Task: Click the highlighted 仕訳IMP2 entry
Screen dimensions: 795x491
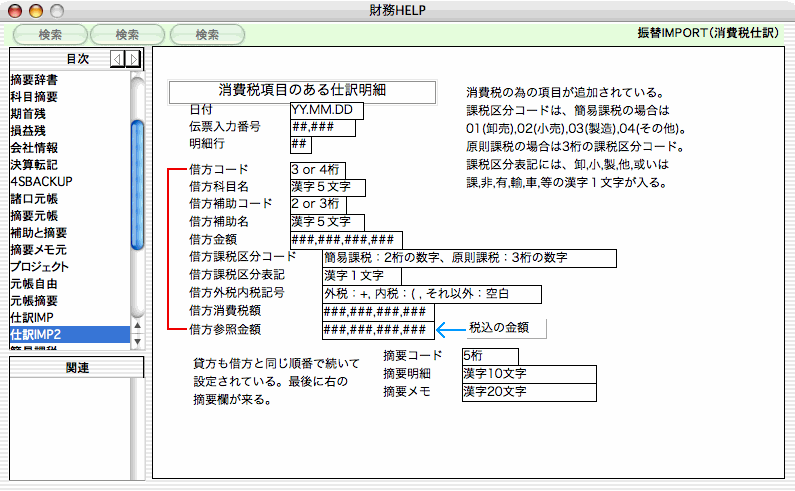Action: [x=36, y=334]
